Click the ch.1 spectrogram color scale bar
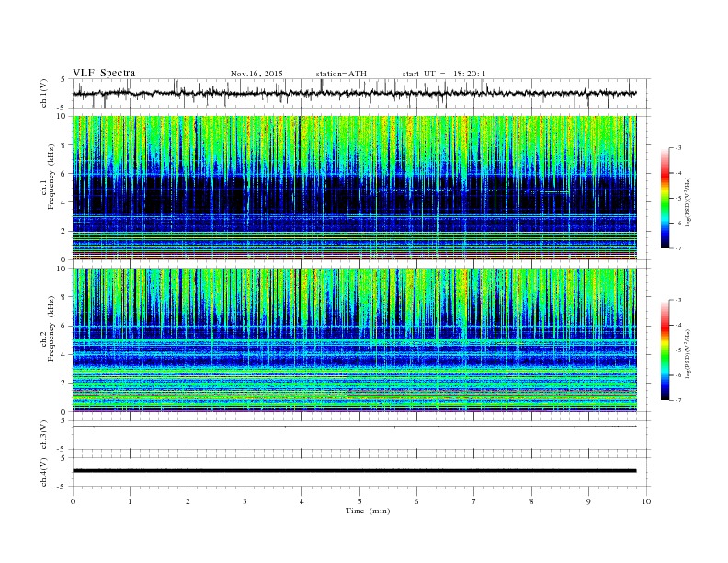728x563 pixels. pyautogui.click(x=665, y=198)
